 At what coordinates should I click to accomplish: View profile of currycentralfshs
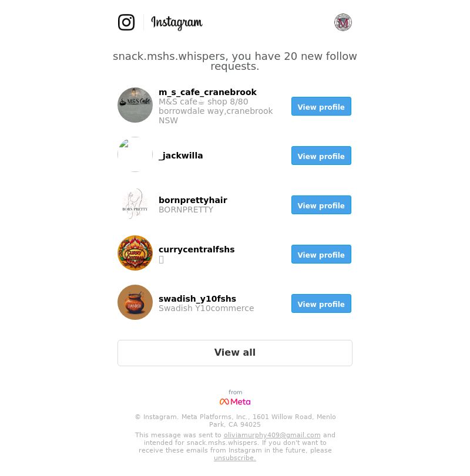point(321,254)
